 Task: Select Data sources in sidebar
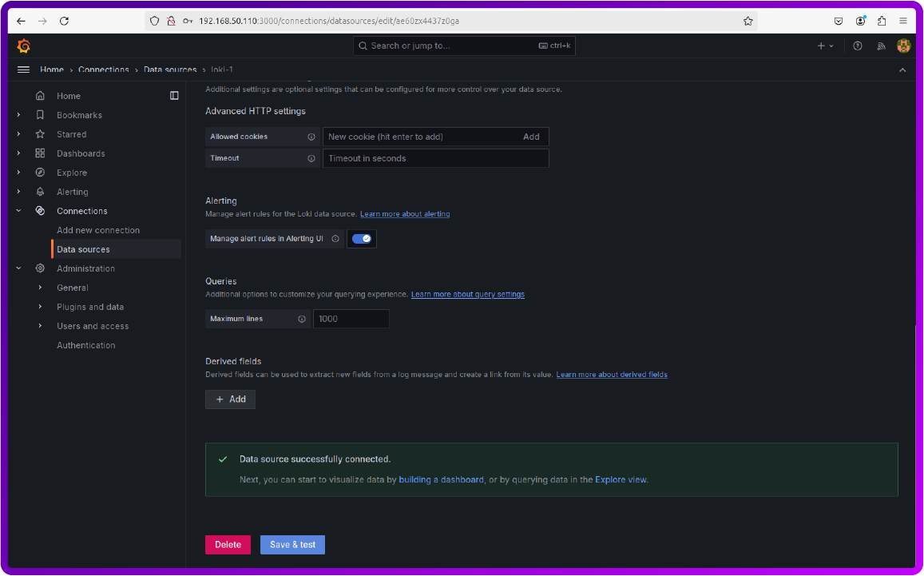tap(117, 249)
